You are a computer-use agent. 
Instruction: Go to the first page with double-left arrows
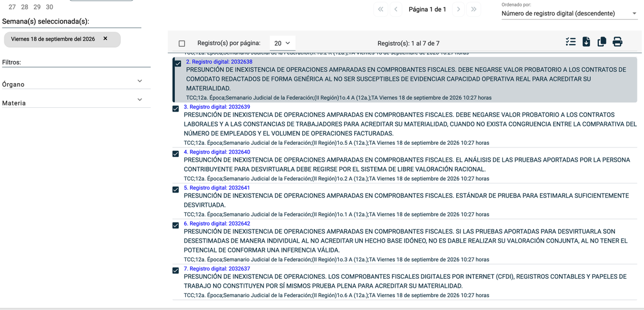380,9
